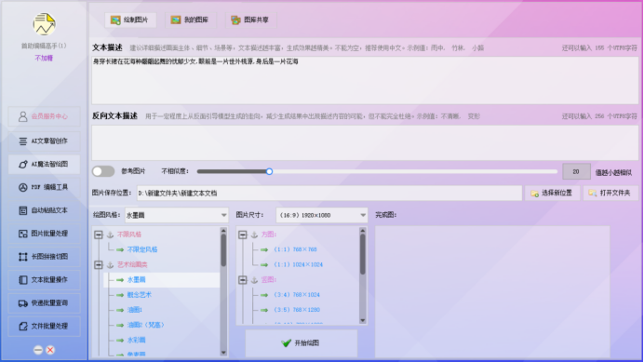Open 文本批量操作 in the sidebar
This screenshot has width=644, height=362.
click(45, 280)
